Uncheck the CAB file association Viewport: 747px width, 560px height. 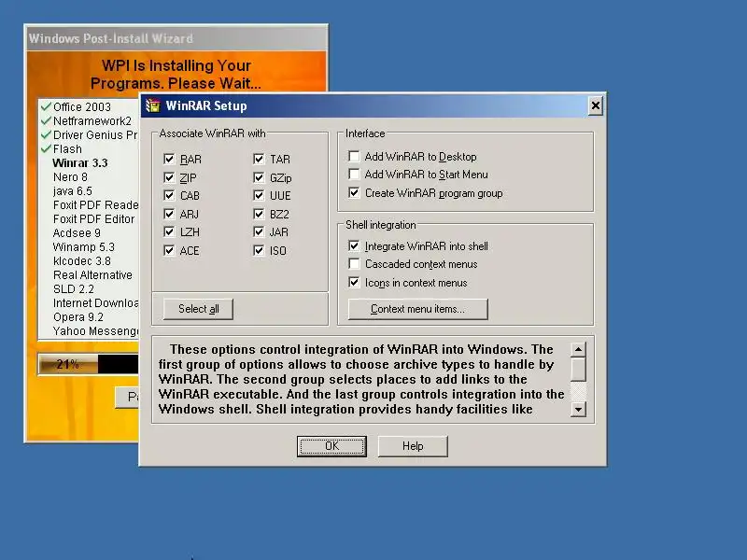(x=169, y=195)
